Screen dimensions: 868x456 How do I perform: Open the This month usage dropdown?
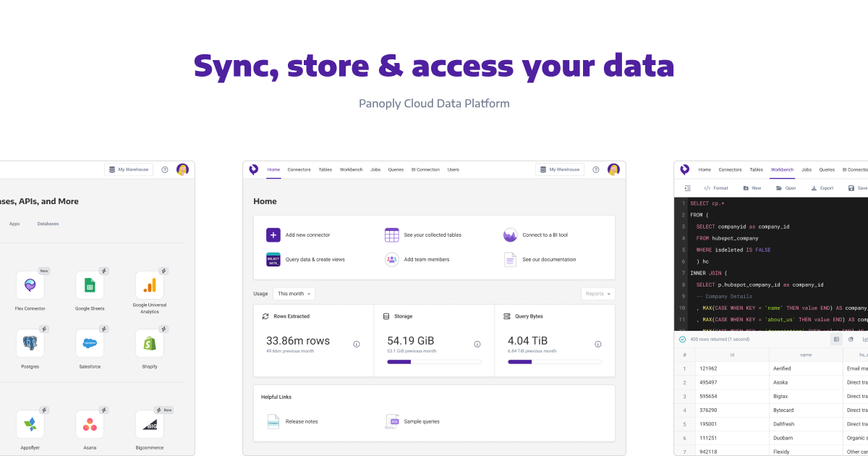[294, 294]
